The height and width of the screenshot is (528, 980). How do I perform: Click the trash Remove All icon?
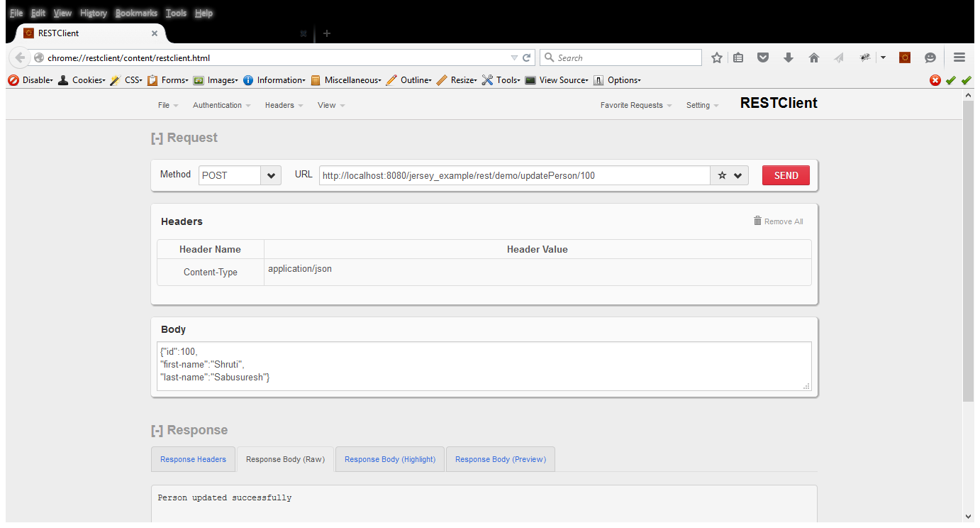757,221
